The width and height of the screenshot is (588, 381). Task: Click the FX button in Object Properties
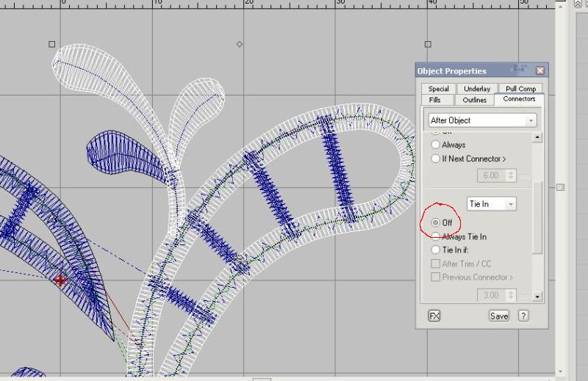click(x=434, y=316)
